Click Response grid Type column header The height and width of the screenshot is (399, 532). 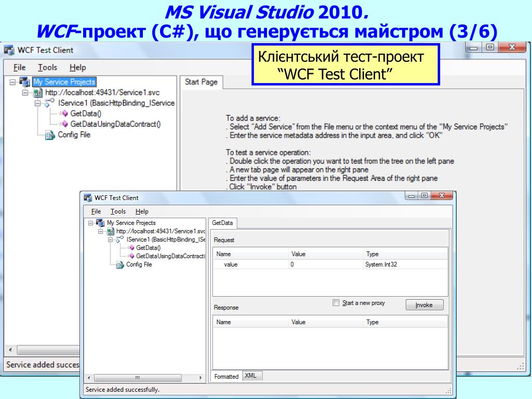point(405,322)
